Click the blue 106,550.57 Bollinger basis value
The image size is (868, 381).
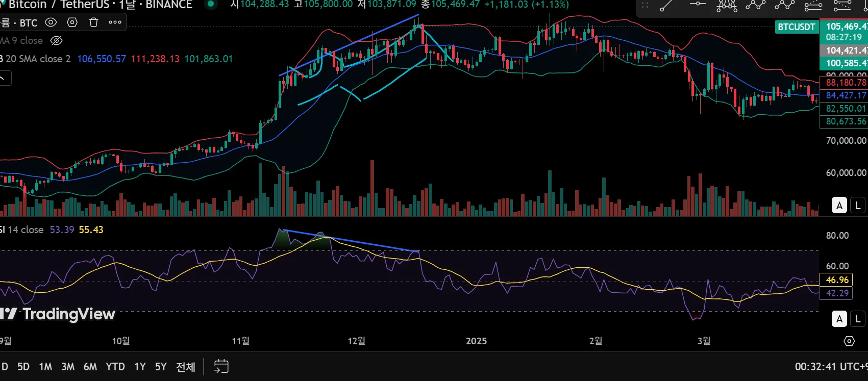pos(102,59)
